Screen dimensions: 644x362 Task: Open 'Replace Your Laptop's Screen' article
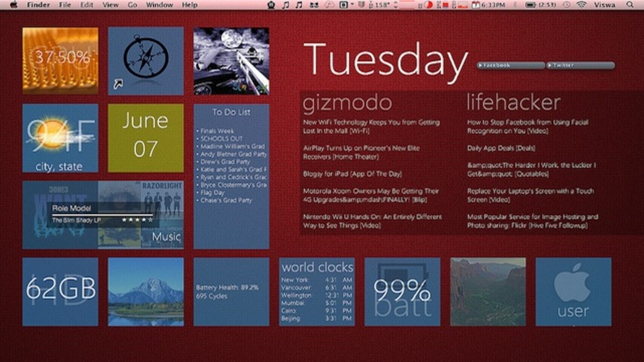pyautogui.click(x=530, y=195)
